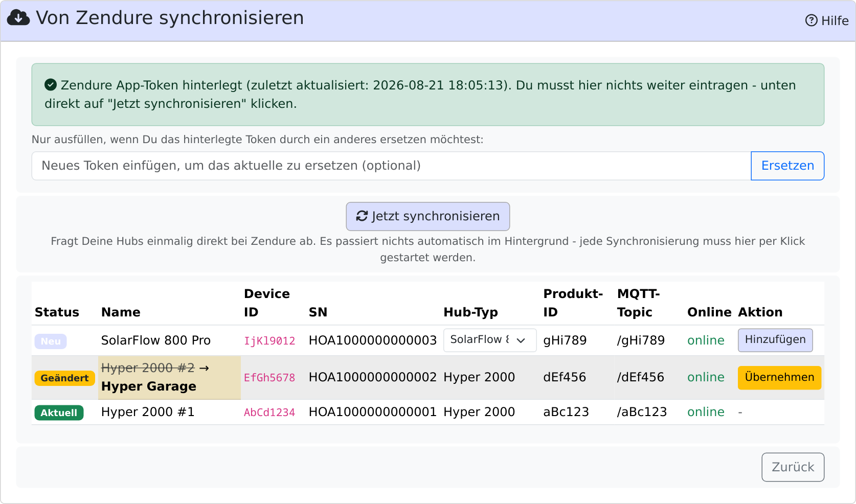
Task: Click the Status column header
Action: coord(57,312)
